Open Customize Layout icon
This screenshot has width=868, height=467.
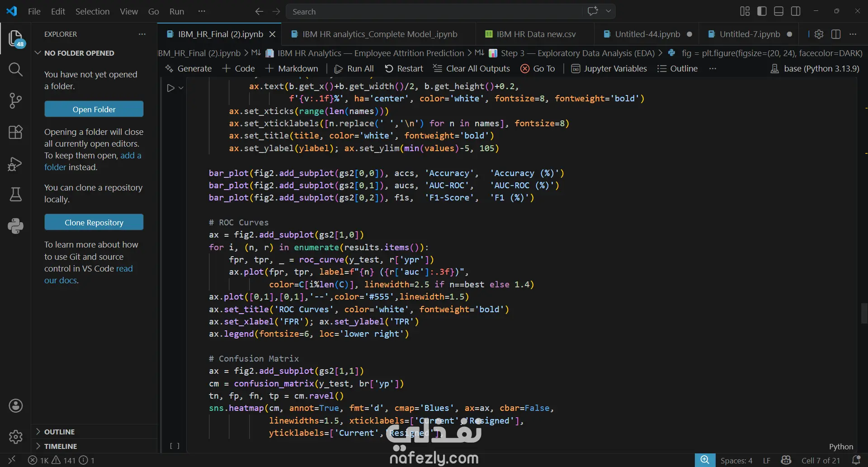[745, 11]
